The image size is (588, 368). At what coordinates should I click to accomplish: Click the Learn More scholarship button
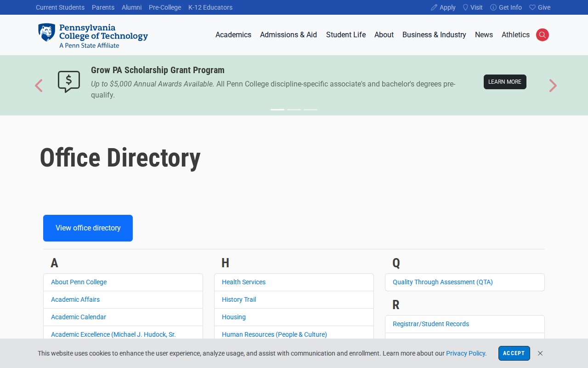(505, 82)
